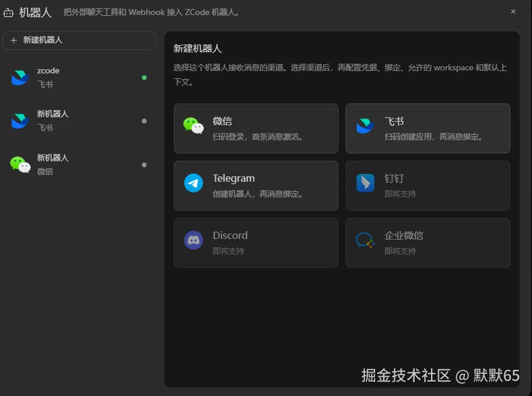Click the channel selection instruction paragraph
The width and height of the screenshot is (532, 396).
[340, 75]
